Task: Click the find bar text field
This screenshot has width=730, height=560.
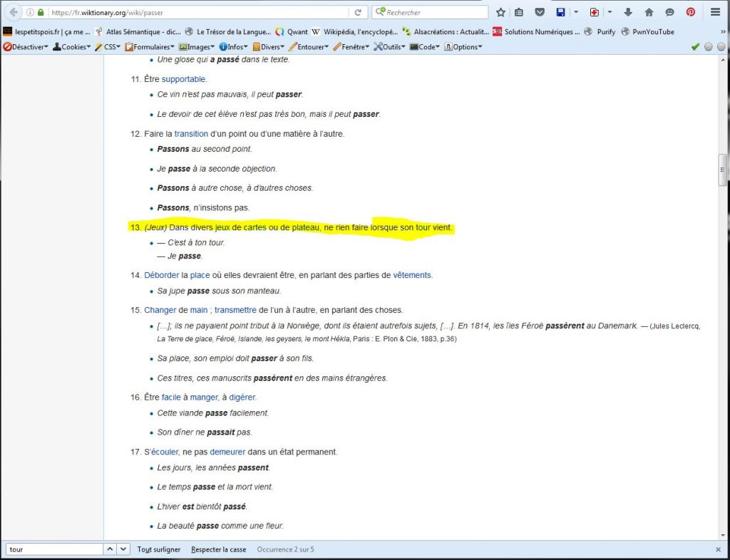Action: [x=53, y=549]
